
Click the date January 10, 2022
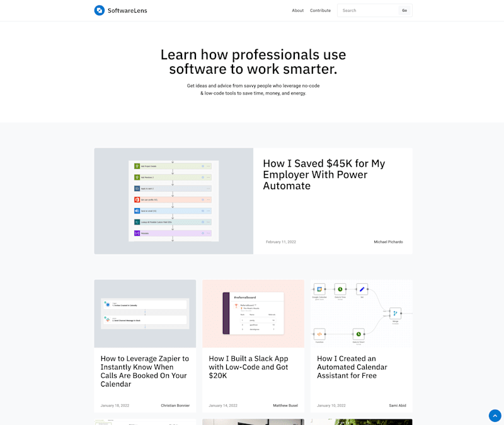click(x=331, y=405)
